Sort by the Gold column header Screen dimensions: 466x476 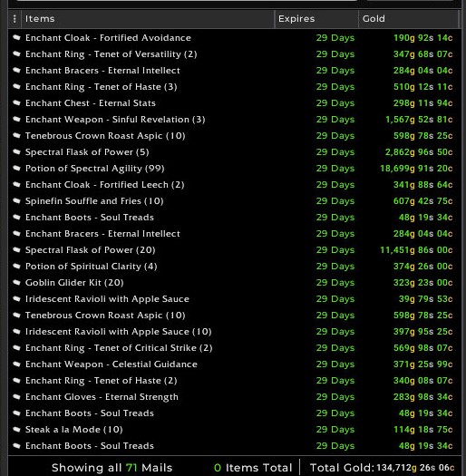click(409, 19)
